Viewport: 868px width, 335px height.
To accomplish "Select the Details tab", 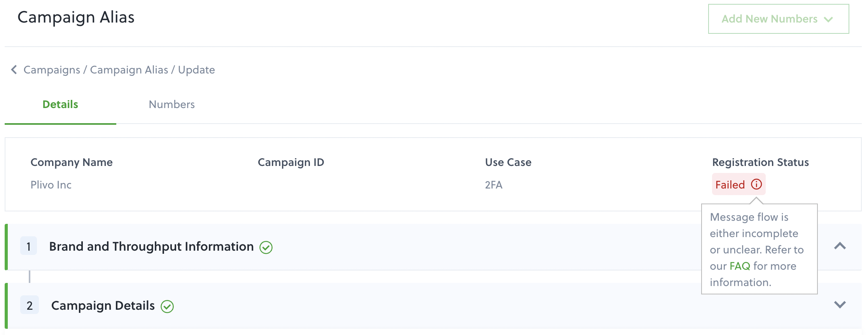I will (x=60, y=104).
